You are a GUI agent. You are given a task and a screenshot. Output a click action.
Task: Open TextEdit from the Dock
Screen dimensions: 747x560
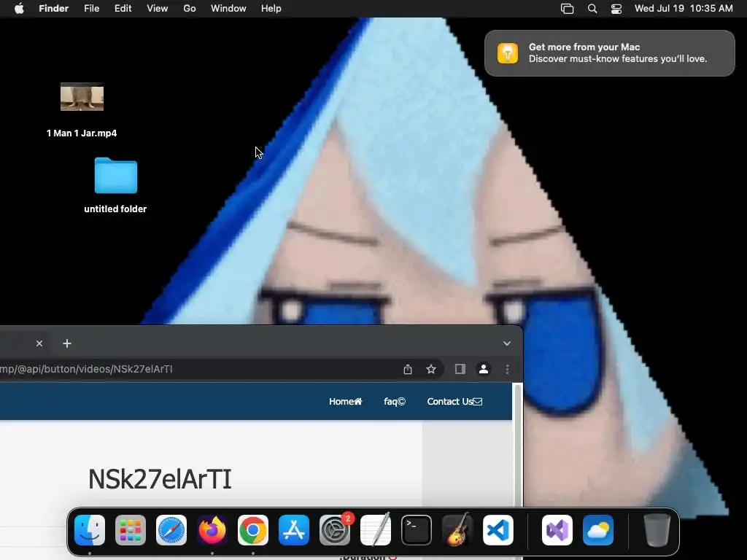376,530
